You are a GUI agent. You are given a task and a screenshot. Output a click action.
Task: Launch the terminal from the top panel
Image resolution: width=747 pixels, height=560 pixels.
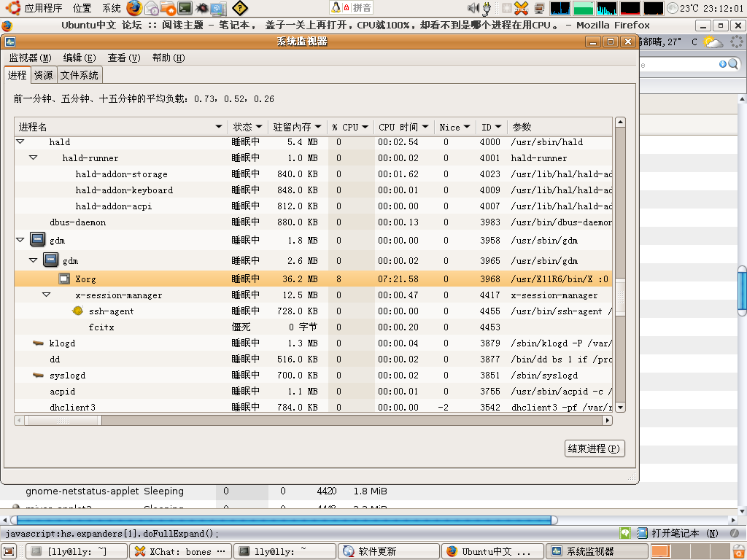pyautogui.click(x=185, y=8)
